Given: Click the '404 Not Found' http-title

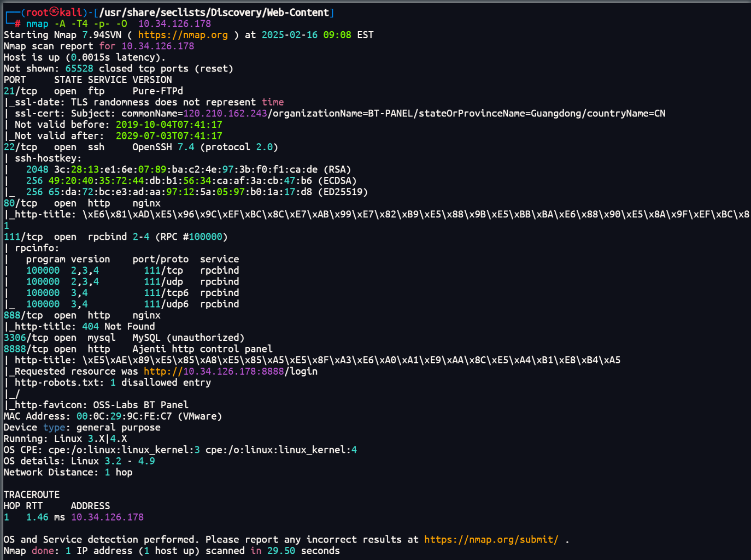Looking at the screenshot, I should (119, 327).
